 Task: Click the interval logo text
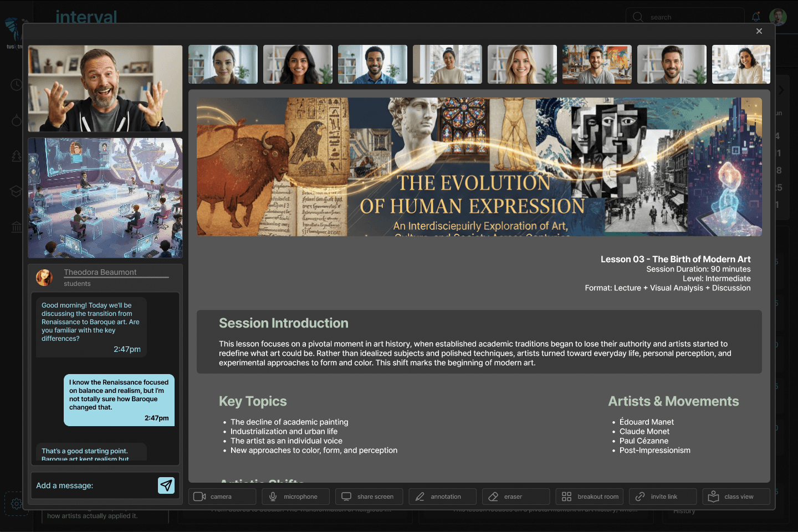pyautogui.click(x=86, y=17)
